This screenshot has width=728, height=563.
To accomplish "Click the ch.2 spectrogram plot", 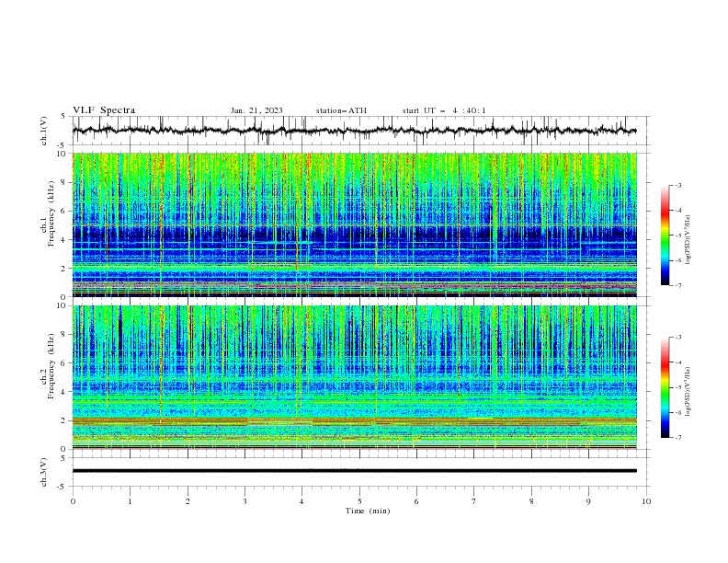I will [355, 377].
